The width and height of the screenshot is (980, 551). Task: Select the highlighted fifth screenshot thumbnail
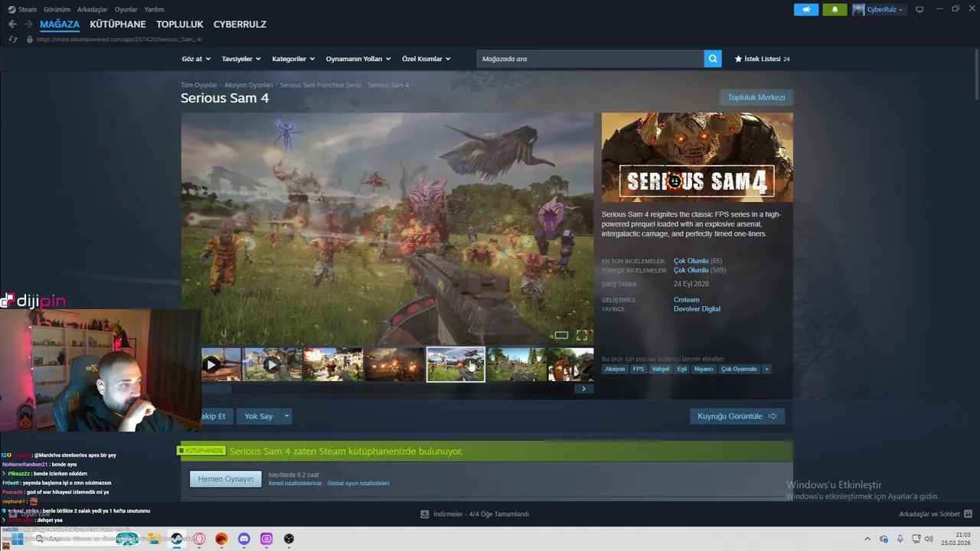coord(456,364)
